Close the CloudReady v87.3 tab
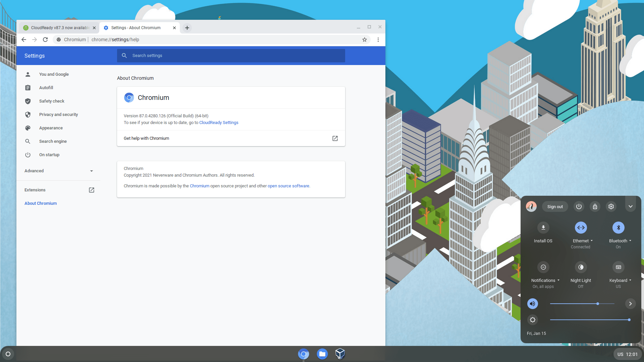644x362 pixels. point(94,28)
